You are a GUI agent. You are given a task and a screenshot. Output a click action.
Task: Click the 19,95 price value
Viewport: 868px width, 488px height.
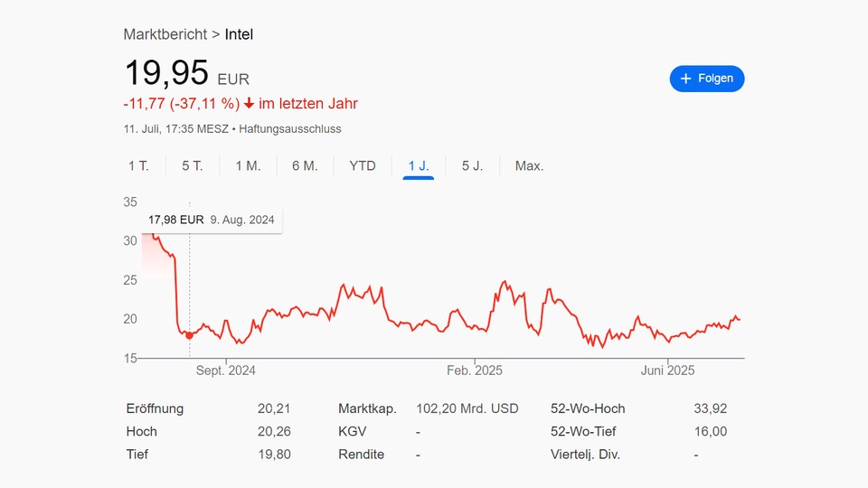(166, 72)
